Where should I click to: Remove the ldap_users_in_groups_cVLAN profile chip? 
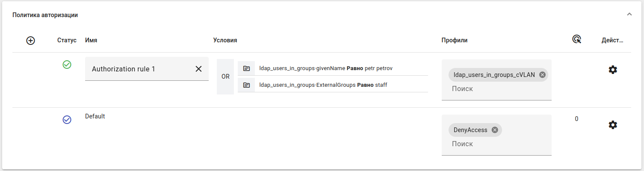[542, 75]
